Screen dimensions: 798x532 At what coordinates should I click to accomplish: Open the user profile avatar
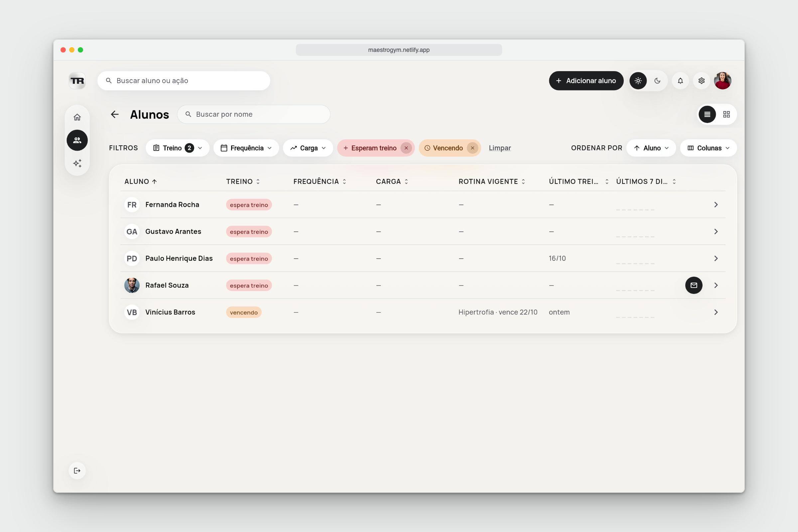pyautogui.click(x=723, y=81)
